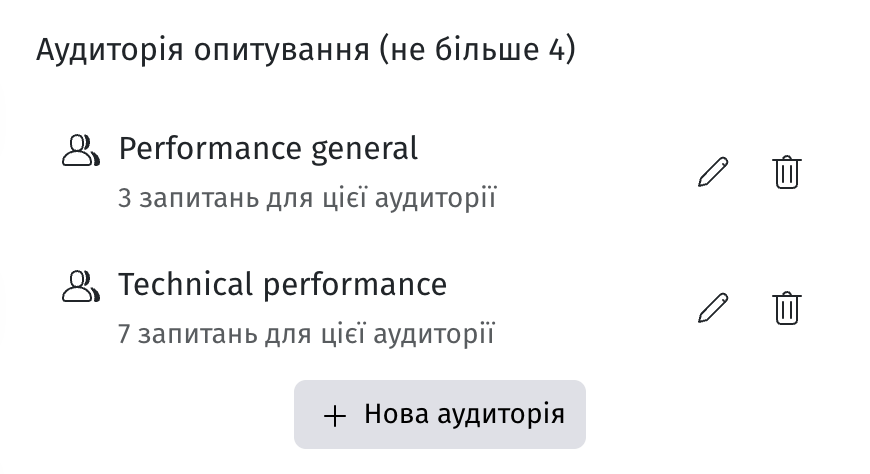
Task: Click the pencil for the 7-question audience
Action: pos(713,308)
